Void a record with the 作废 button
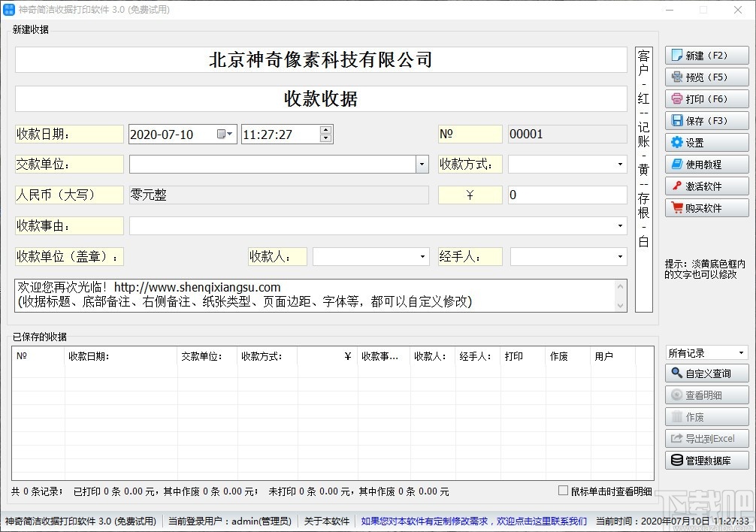756x532 pixels. point(706,416)
